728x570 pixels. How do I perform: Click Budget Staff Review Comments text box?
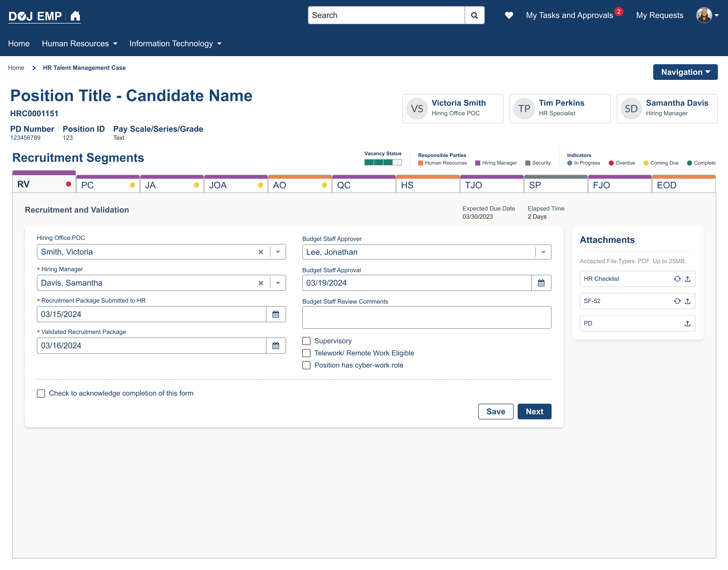click(427, 318)
